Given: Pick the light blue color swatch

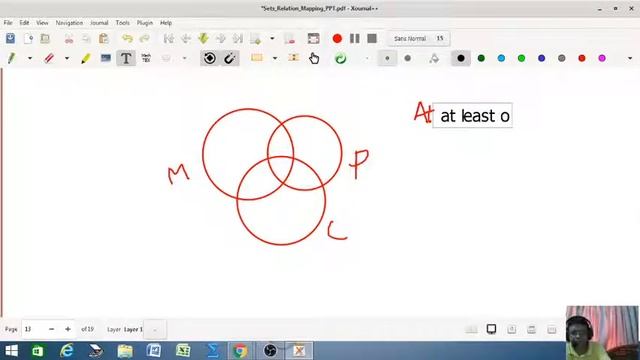Looking at the screenshot, I should tap(501, 58).
